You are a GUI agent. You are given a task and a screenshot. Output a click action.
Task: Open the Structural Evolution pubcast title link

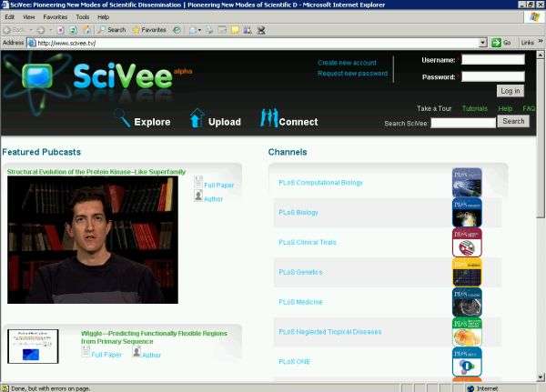[96, 172]
